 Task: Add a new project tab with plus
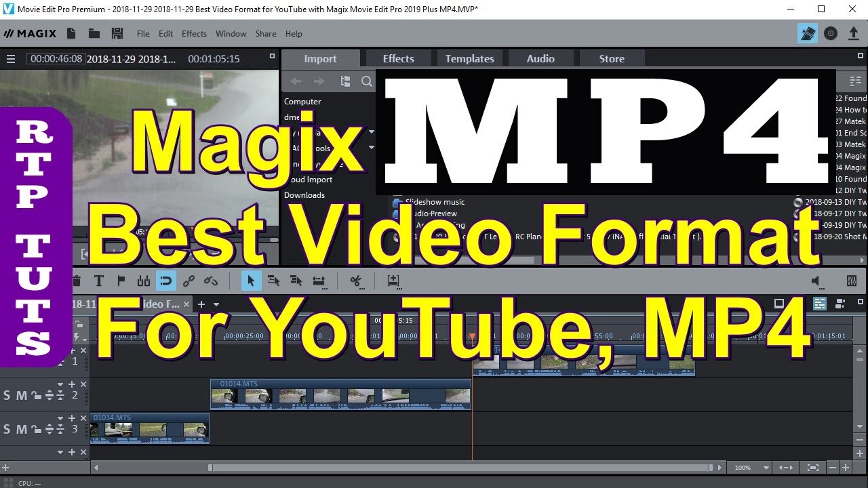click(200, 304)
